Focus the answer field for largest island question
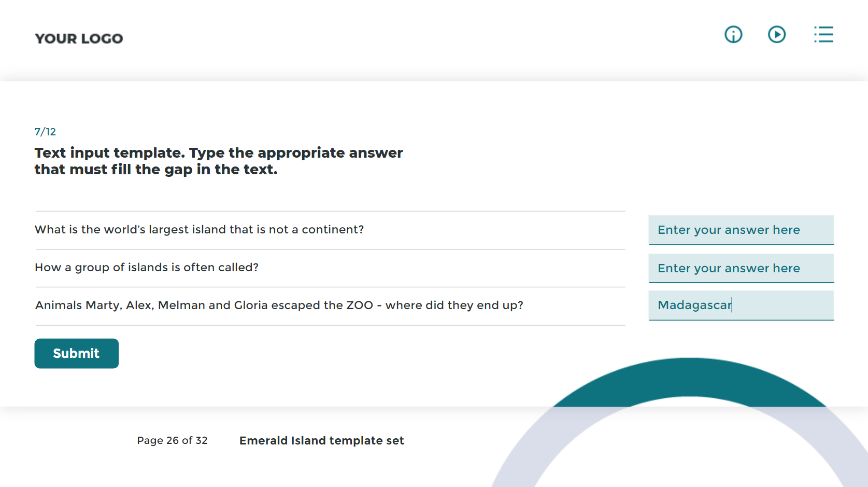 tap(741, 230)
